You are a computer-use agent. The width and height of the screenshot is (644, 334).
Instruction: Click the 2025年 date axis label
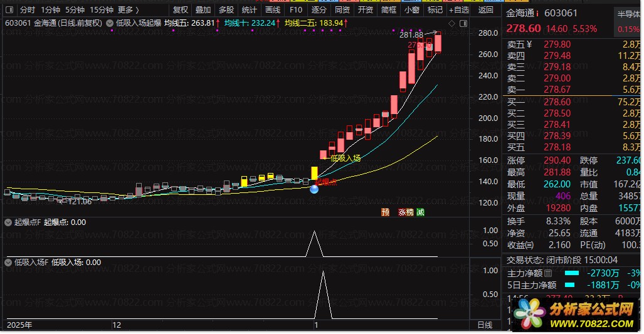point(19,325)
